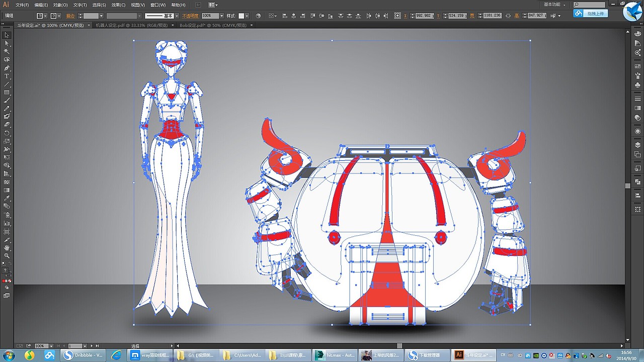Select the Zoom tool

click(7, 255)
